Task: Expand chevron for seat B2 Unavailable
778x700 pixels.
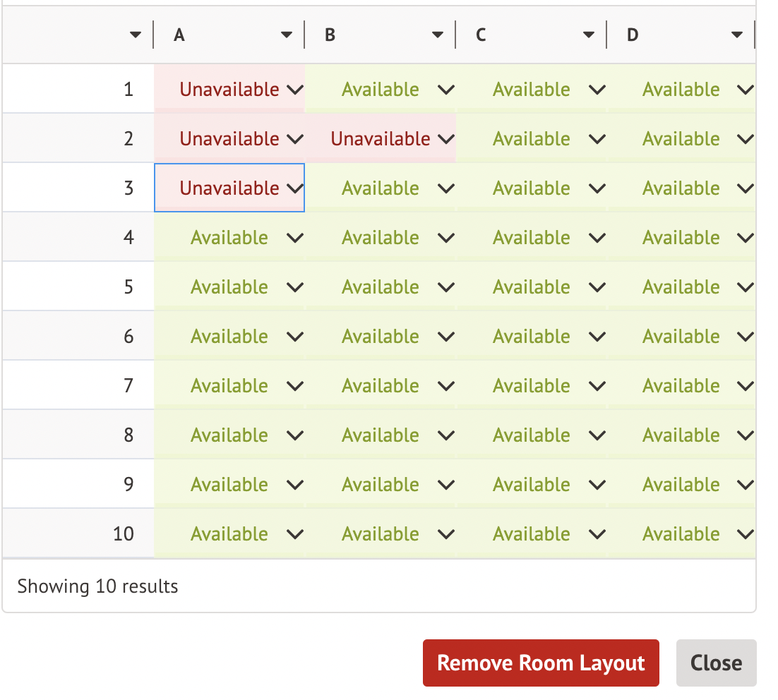Action: tap(446, 139)
